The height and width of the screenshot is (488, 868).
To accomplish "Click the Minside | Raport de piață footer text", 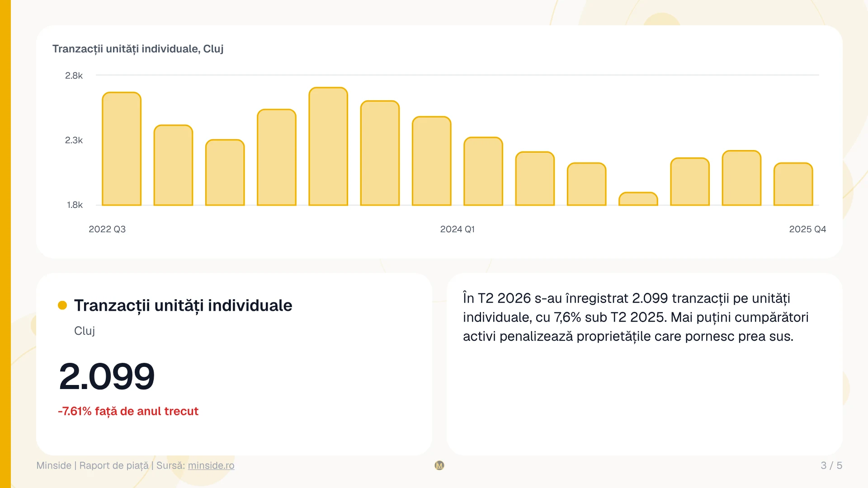I will [x=92, y=465].
